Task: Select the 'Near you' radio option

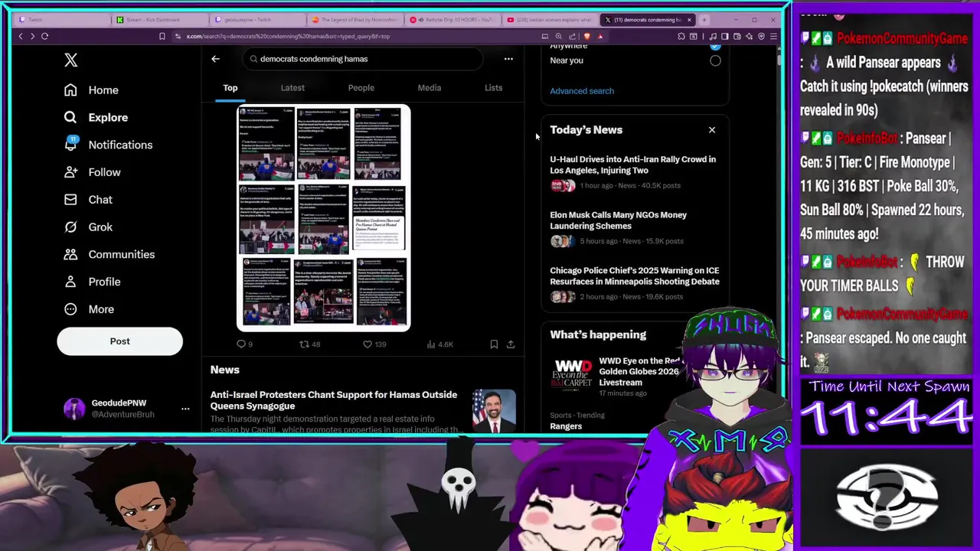Action: (x=715, y=60)
